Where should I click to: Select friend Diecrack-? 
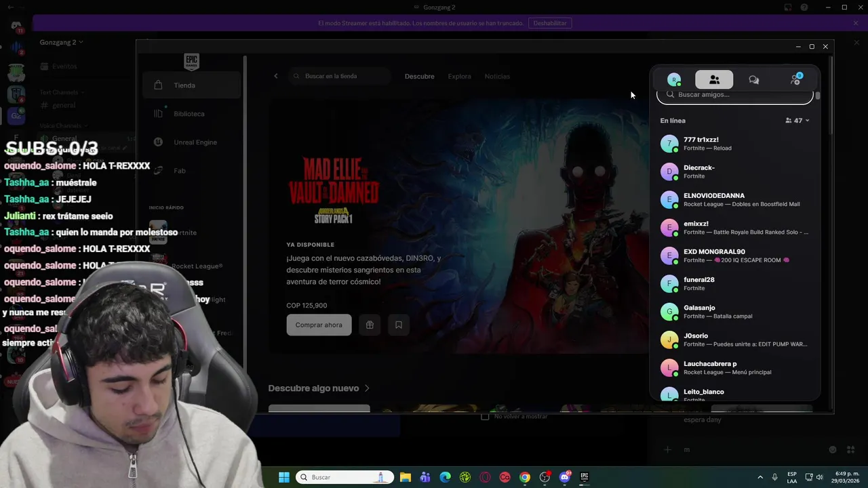(735, 171)
